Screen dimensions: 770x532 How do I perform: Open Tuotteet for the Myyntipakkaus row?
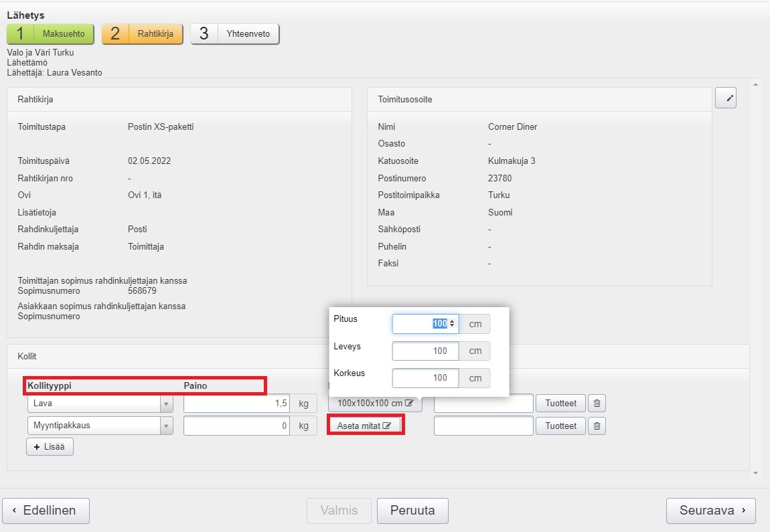(560, 426)
